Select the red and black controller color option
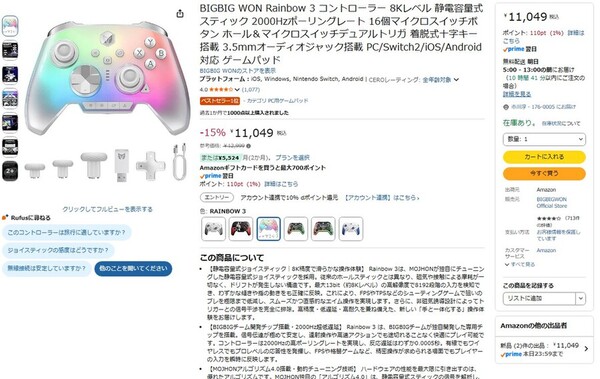This screenshot has width=600, height=379. coord(241,229)
